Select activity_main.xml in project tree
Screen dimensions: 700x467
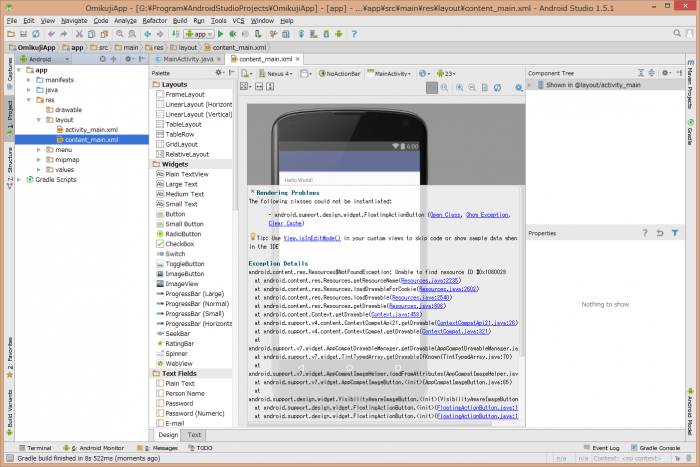[x=92, y=129]
